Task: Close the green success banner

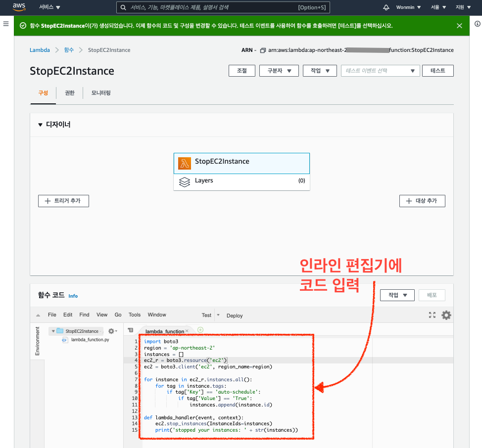Action: point(459,26)
